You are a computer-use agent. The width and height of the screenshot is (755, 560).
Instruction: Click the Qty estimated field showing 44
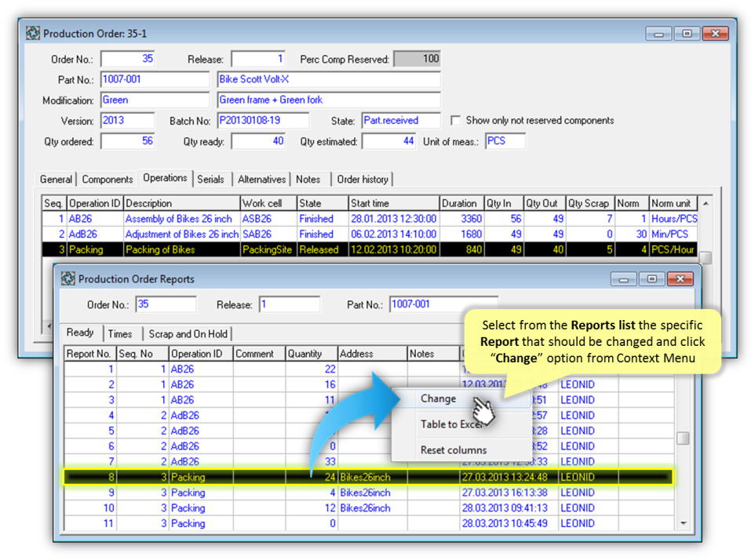pyautogui.click(x=389, y=141)
